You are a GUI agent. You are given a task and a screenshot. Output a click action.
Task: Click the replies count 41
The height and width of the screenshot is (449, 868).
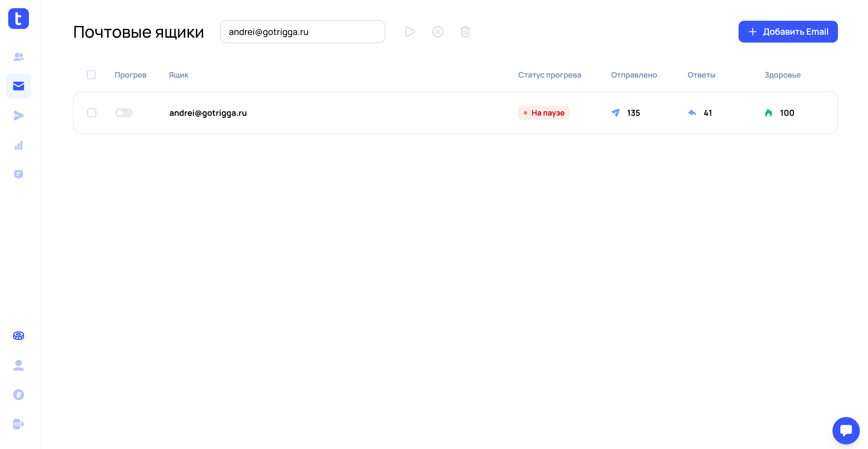pos(708,113)
